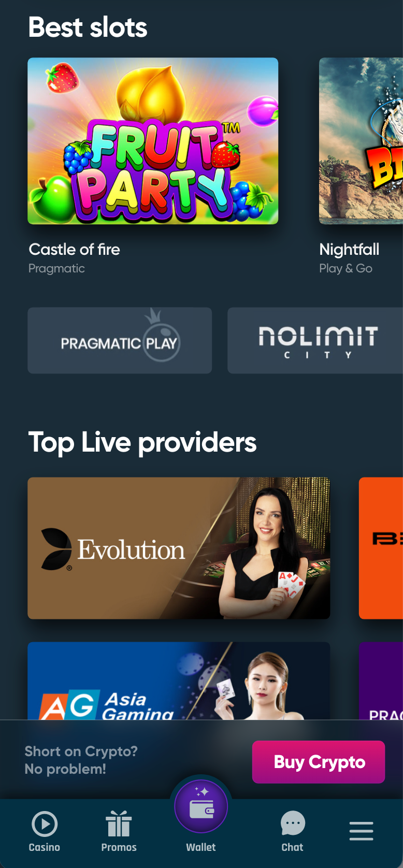The width and height of the screenshot is (403, 868).
Task: Click the Buy Crypto button
Action: click(x=319, y=762)
